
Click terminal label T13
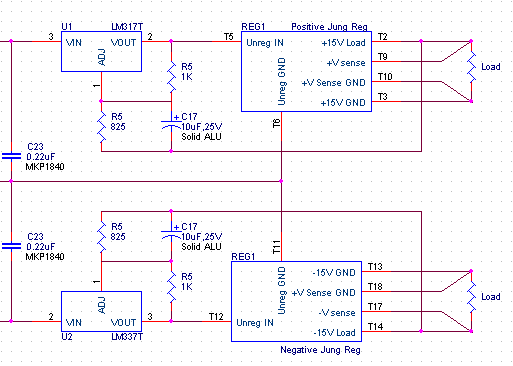coord(375,267)
